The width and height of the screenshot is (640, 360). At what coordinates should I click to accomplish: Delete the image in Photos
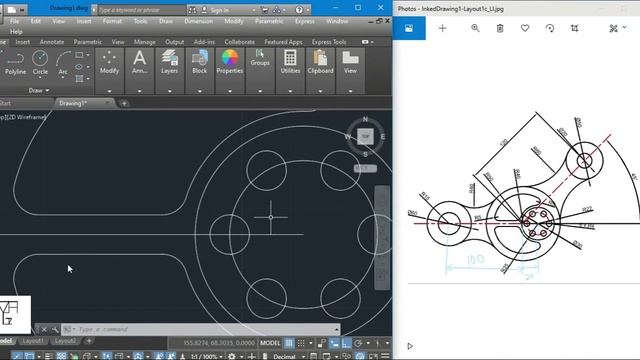(x=500, y=28)
